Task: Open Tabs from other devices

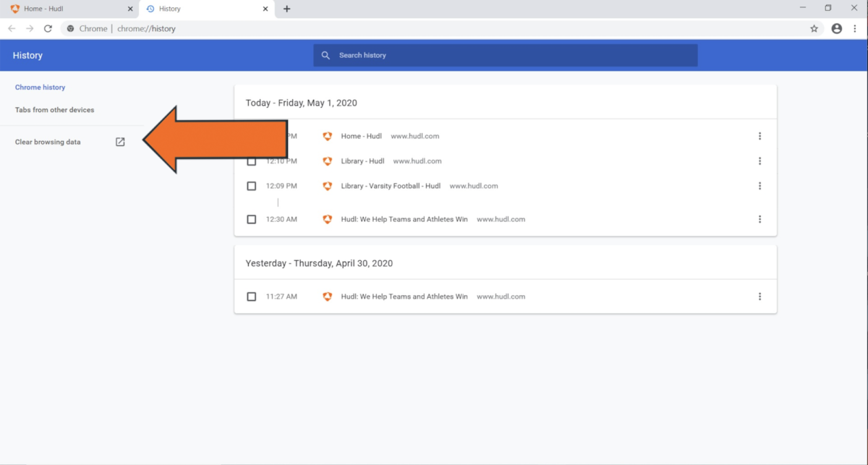Action: point(55,110)
